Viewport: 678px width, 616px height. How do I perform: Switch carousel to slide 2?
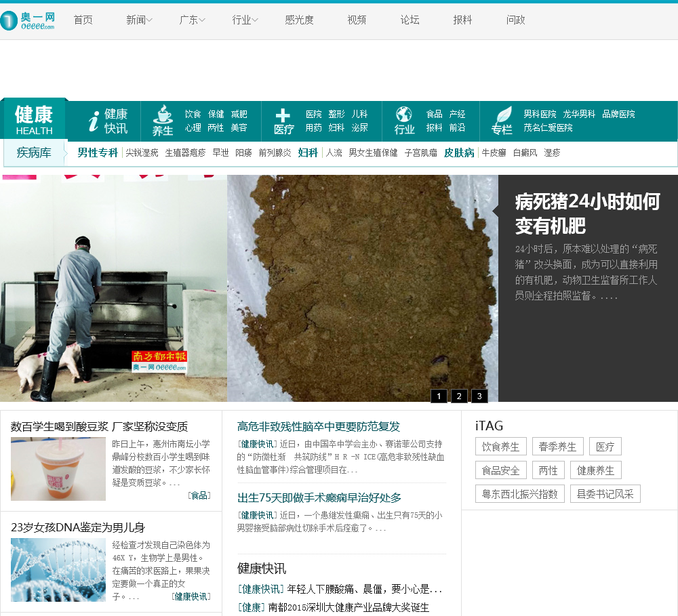pyautogui.click(x=459, y=396)
